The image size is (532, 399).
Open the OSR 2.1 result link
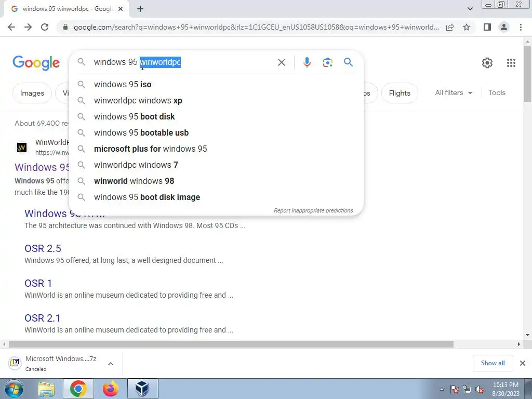coord(43,318)
